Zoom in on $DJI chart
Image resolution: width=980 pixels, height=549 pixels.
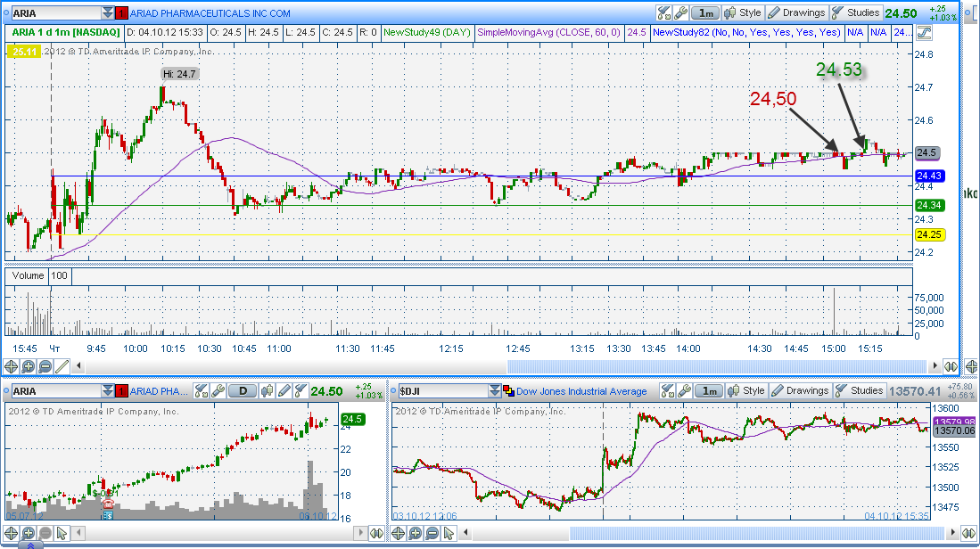(415, 533)
